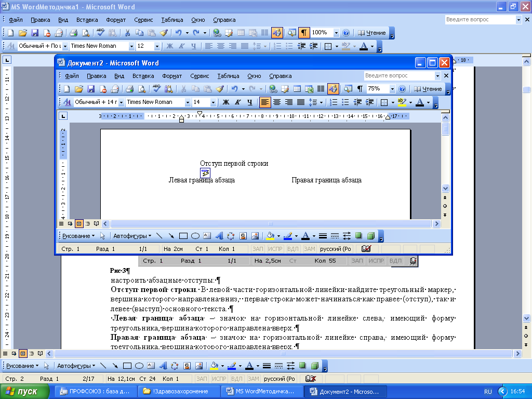
Task: Click Format Painter in main Word toolbar
Action: pos(164,33)
